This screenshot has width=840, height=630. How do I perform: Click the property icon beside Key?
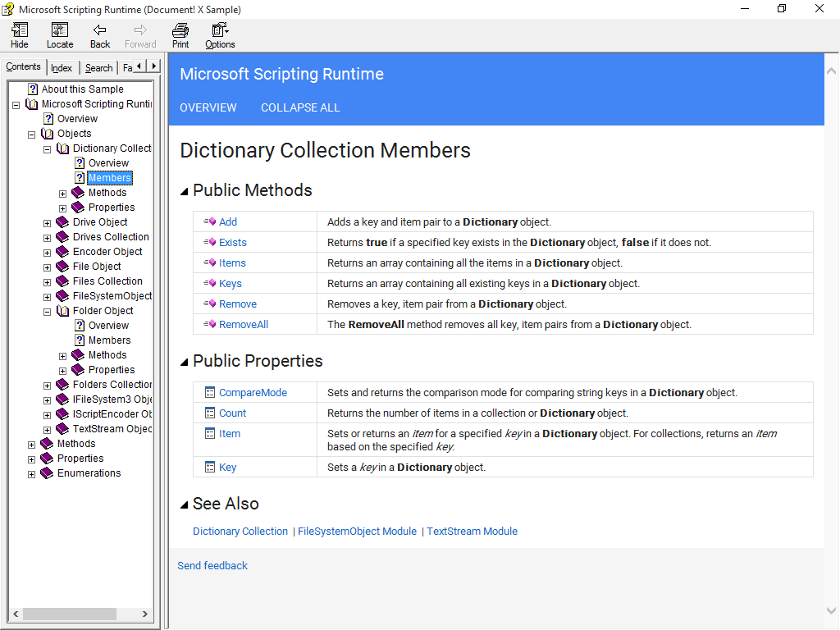click(x=210, y=467)
